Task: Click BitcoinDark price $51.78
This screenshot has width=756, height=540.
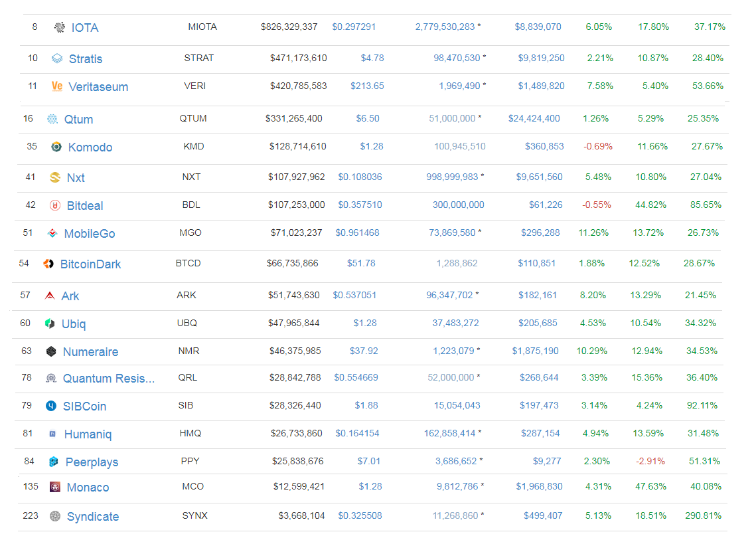Action: pos(361,264)
